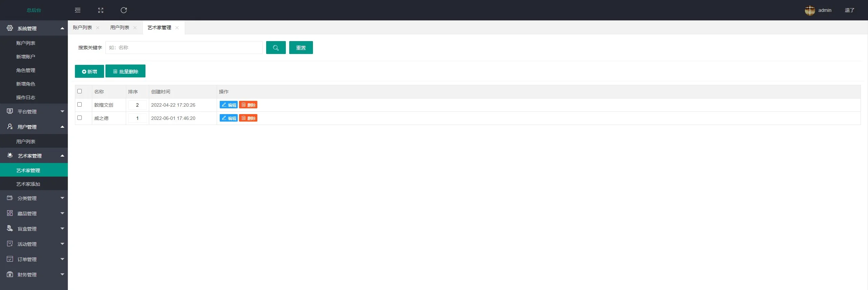
Task: Switch to the 用户列表 tab
Action: (x=120, y=28)
